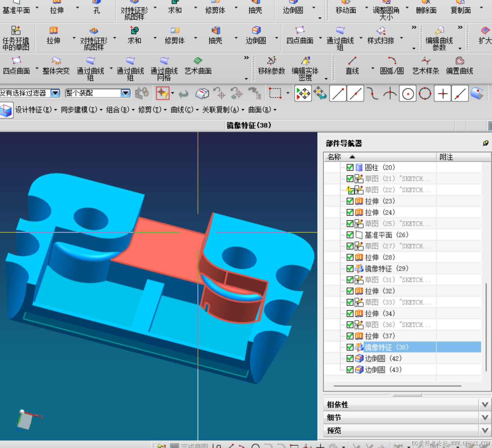This screenshot has width=492, height=448.
Task: Click the part navigator vertical scrollbar
Action: tap(486, 327)
